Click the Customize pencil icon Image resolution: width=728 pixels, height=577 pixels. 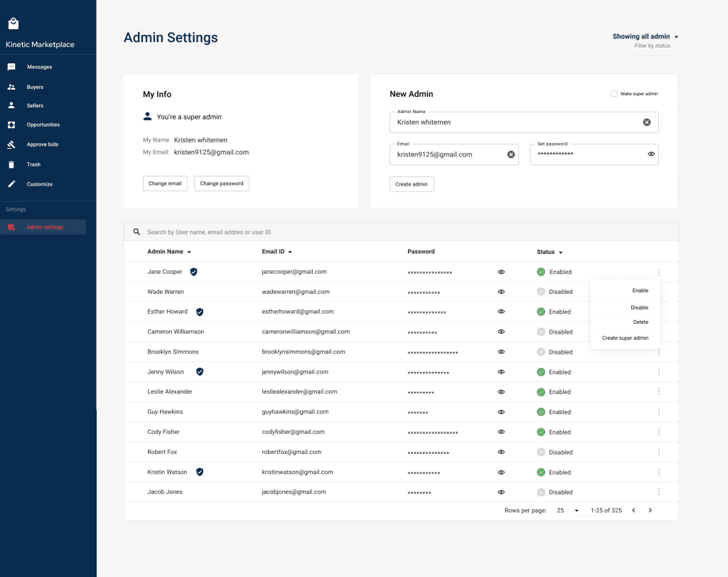(11, 184)
